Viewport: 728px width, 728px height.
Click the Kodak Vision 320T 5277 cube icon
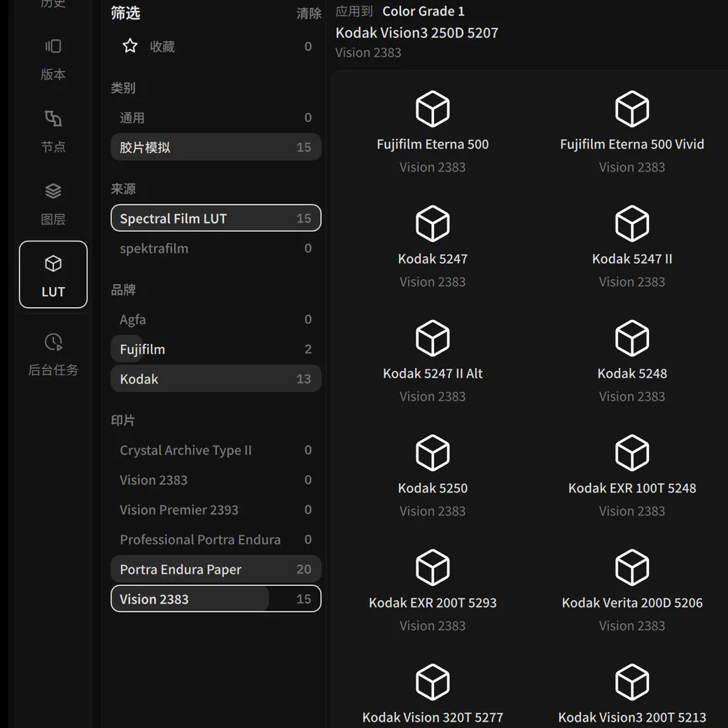point(433,682)
